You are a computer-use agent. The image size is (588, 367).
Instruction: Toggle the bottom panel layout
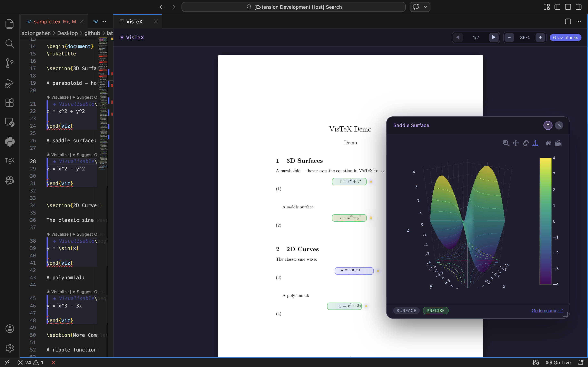[568, 7]
